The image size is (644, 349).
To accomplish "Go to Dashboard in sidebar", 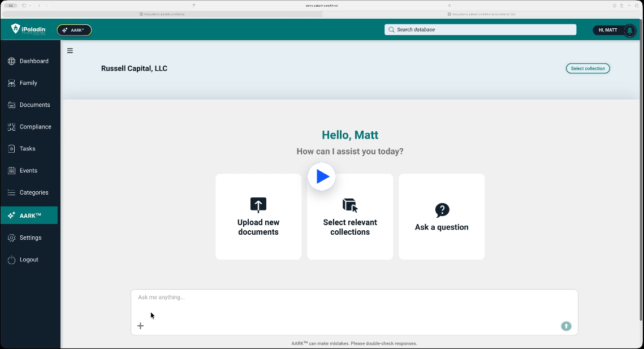I will click(34, 61).
